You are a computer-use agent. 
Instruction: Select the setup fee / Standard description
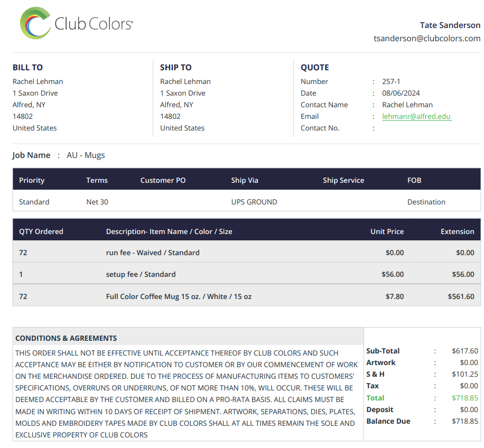[141, 274]
